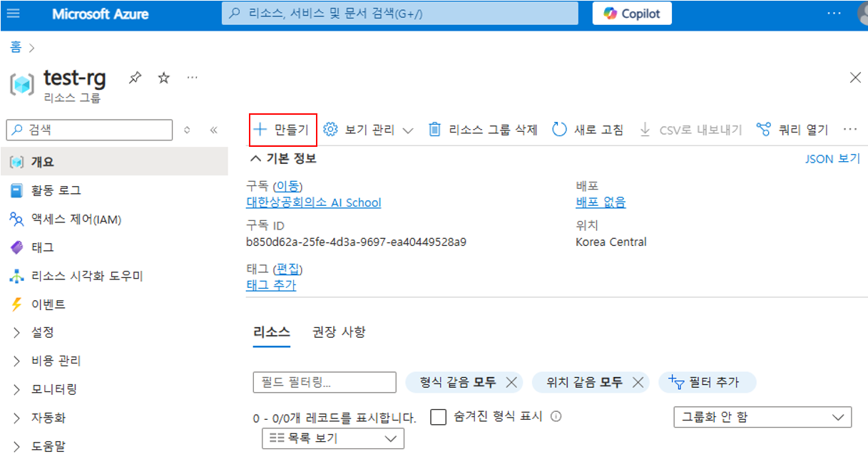Click 리소스 그룹 삭제

tap(482, 130)
